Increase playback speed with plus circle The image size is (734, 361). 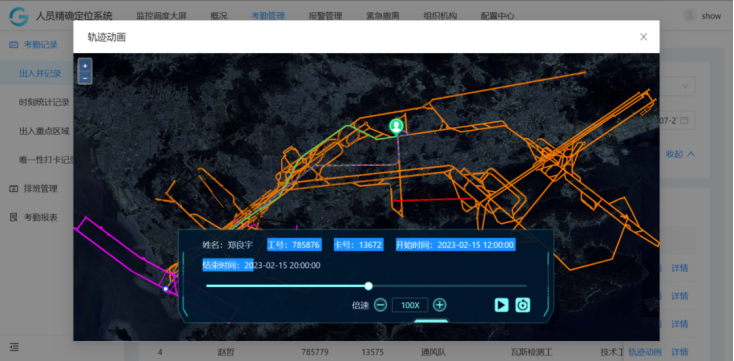pos(439,305)
